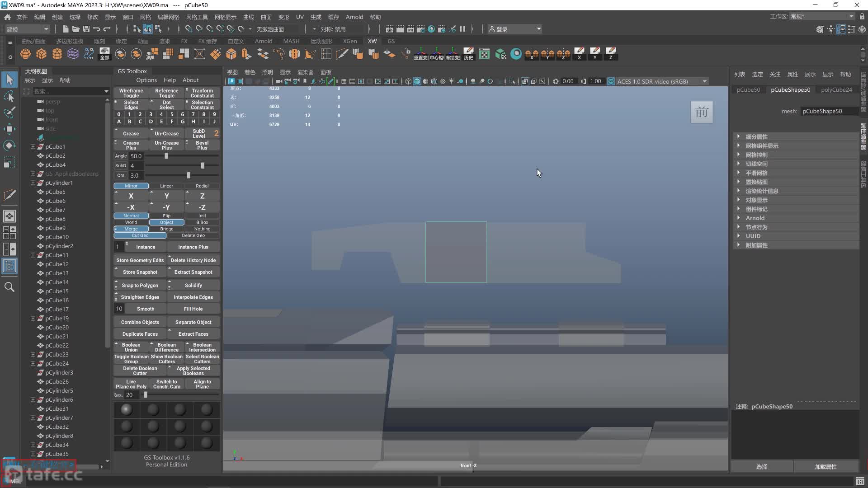
Task: Set mirror space to World
Action: pos(131,222)
